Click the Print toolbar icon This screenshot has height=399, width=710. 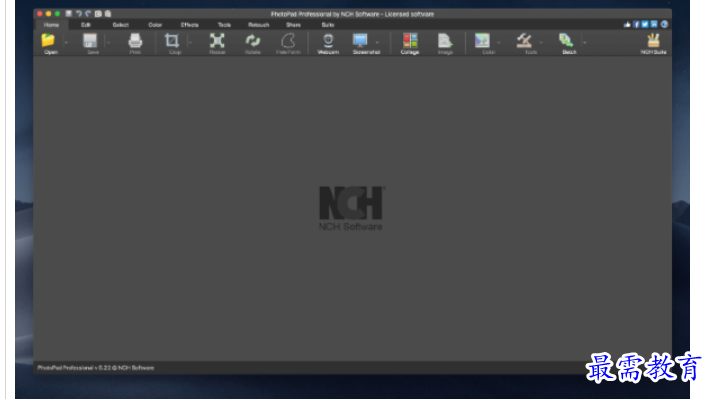point(135,41)
